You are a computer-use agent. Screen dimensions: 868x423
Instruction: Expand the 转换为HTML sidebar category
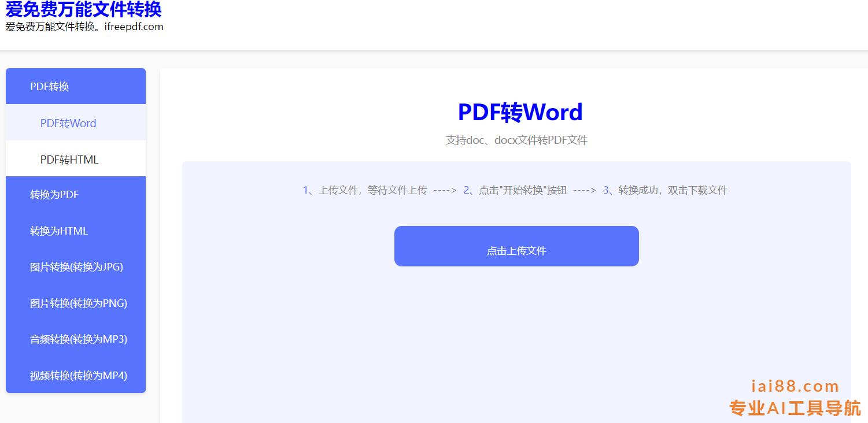(59, 231)
